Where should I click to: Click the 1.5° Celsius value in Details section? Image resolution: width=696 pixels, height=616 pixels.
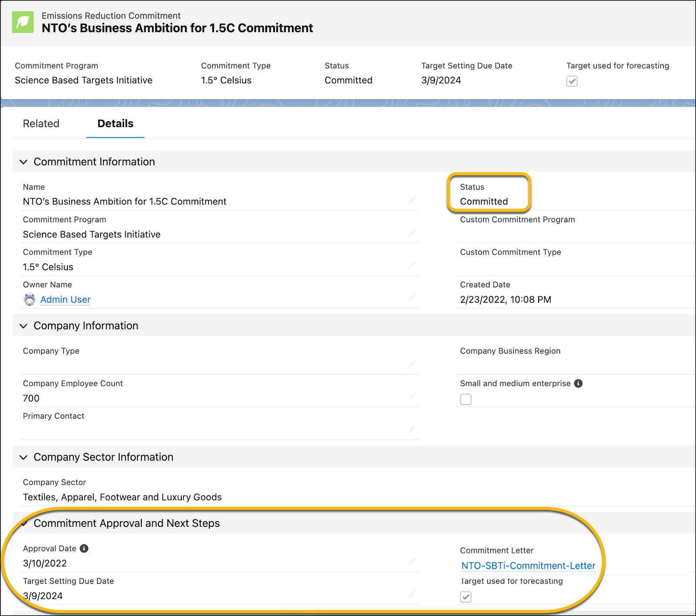[48, 267]
